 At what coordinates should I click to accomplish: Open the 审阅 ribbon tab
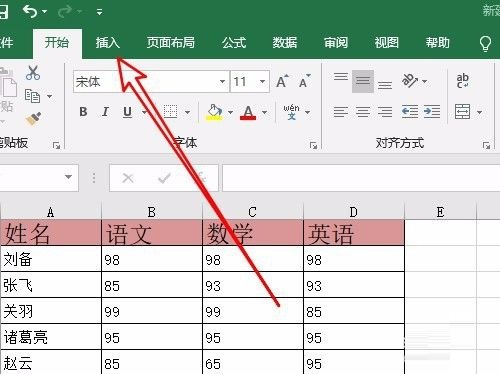click(336, 43)
